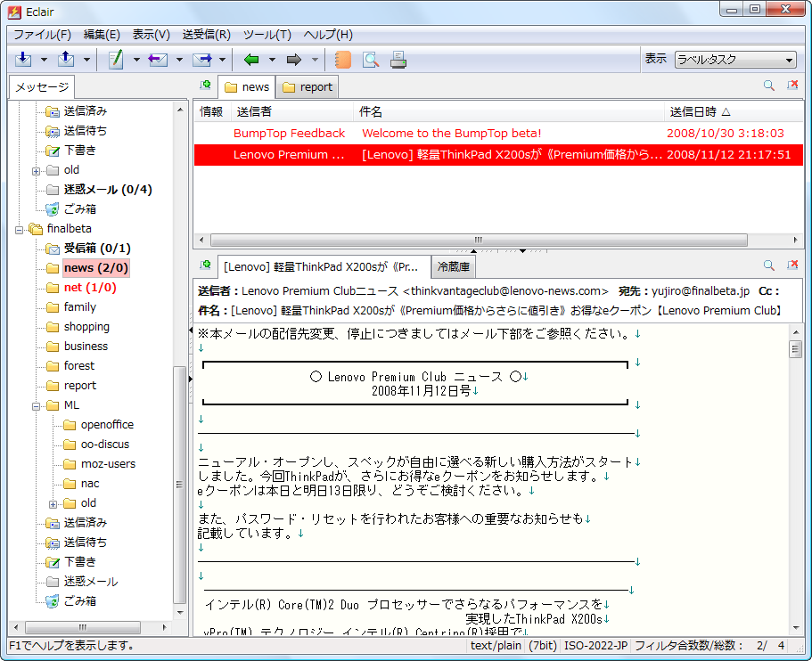Open 迷惑メール (0/4) spam folder
Screen dimensions: 812x661
tap(108, 190)
